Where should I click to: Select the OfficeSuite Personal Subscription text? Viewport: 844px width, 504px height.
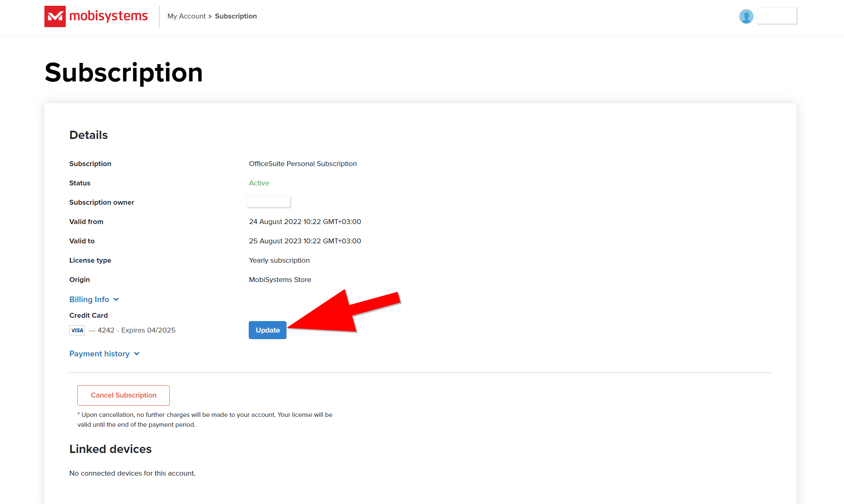(303, 164)
